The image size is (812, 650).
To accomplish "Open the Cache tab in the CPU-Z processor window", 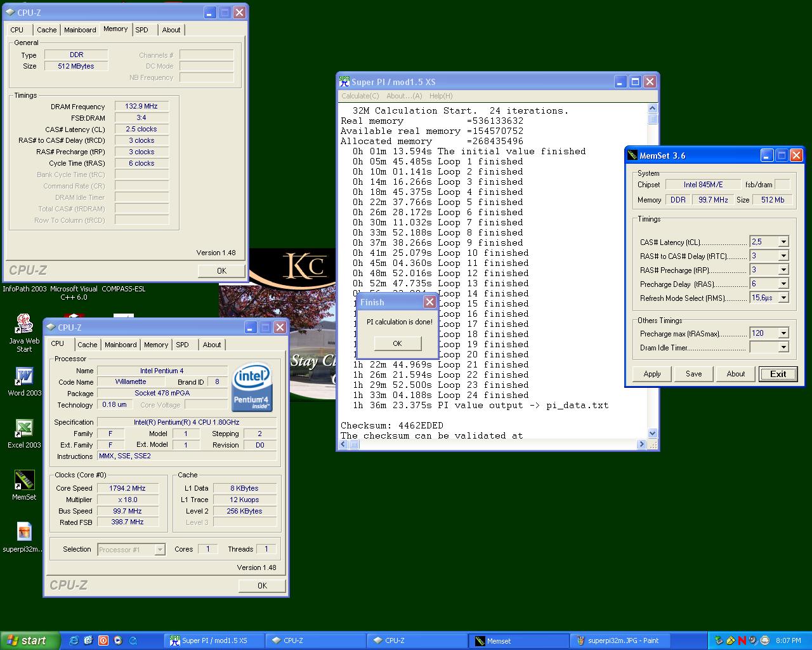I will (x=88, y=345).
